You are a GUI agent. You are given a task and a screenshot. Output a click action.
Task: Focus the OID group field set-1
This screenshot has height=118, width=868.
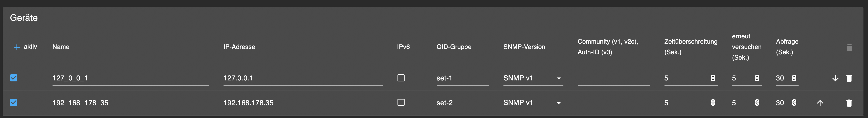tap(462, 78)
